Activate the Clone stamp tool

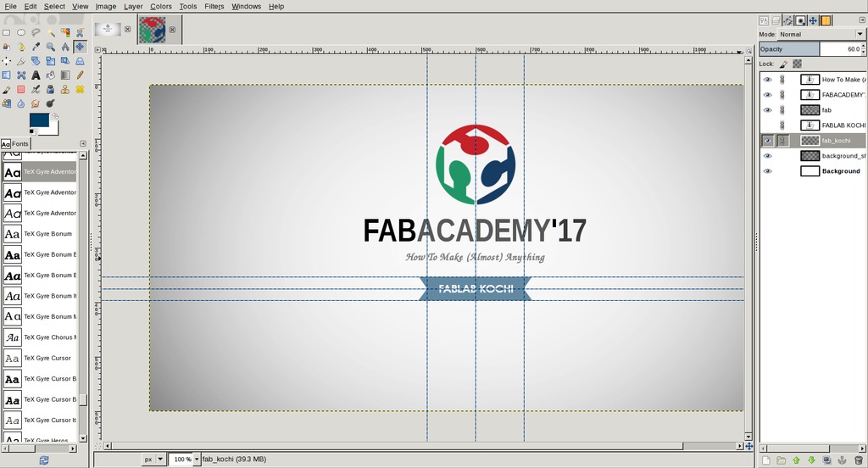(x=65, y=89)
